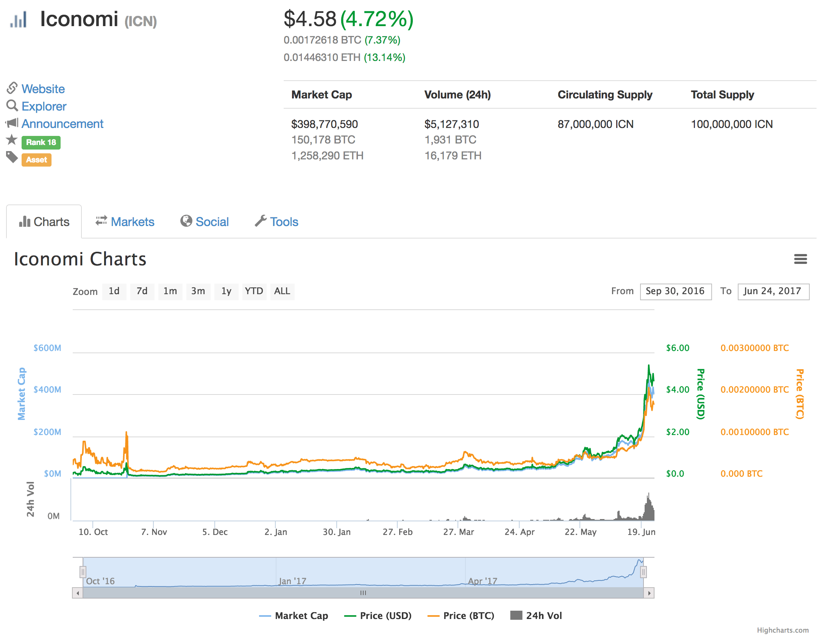Switch to the Markets tab

(x=132, y=222)
